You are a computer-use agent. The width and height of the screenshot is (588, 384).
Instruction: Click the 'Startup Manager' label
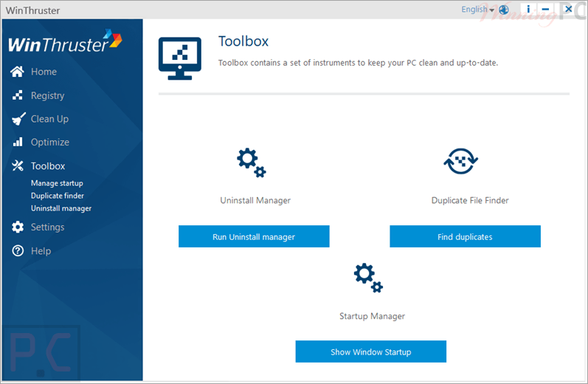point(372,316)
